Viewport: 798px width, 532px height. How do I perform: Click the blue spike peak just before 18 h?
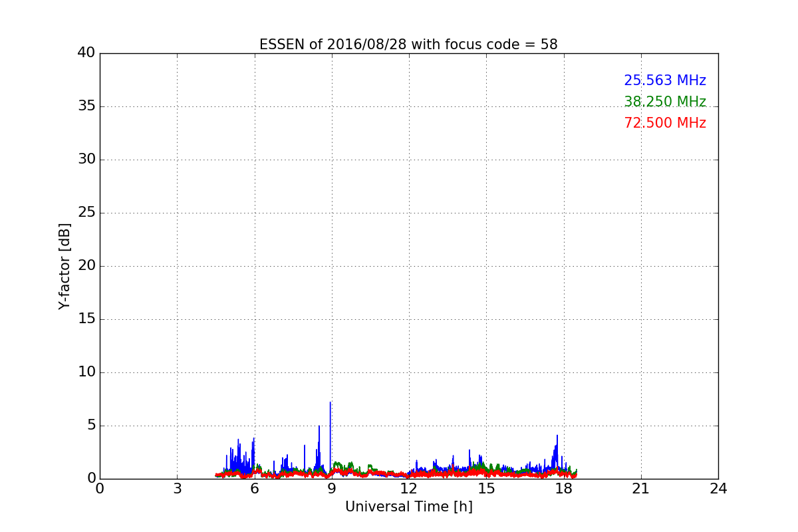[557, 436]
